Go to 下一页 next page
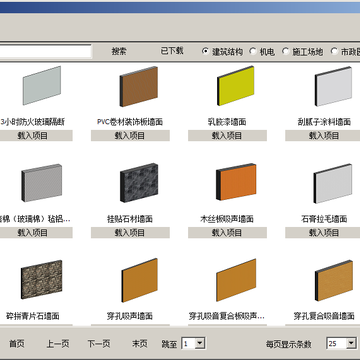 pyautogui.click(x=99, y=344)
